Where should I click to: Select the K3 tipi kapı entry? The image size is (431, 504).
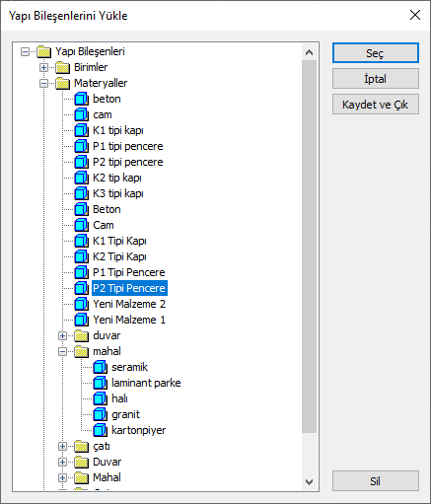coord(118,193)
